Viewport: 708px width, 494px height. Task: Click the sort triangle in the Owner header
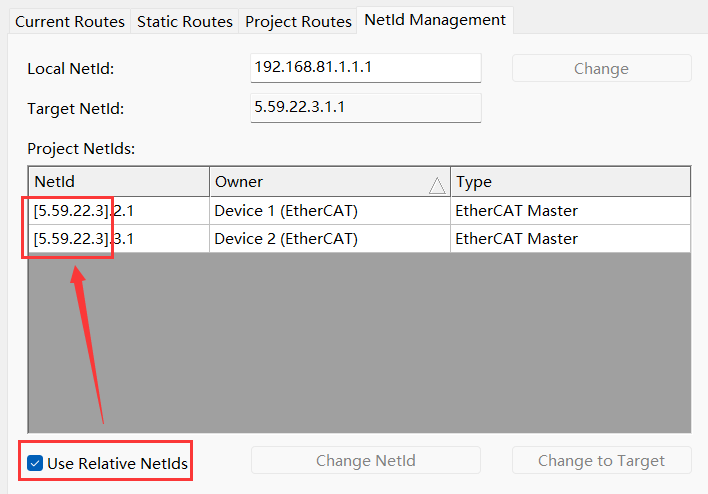(437, 186)
